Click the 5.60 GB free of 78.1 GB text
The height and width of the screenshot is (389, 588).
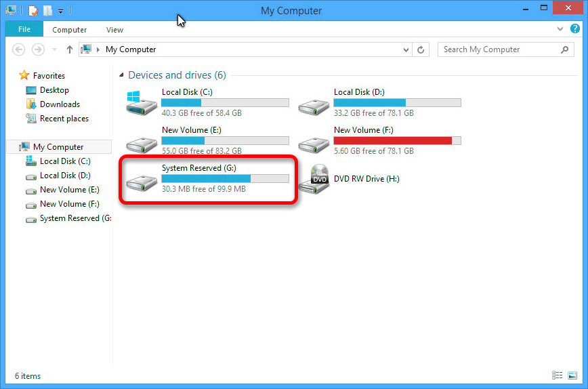[x=373, y=151]
